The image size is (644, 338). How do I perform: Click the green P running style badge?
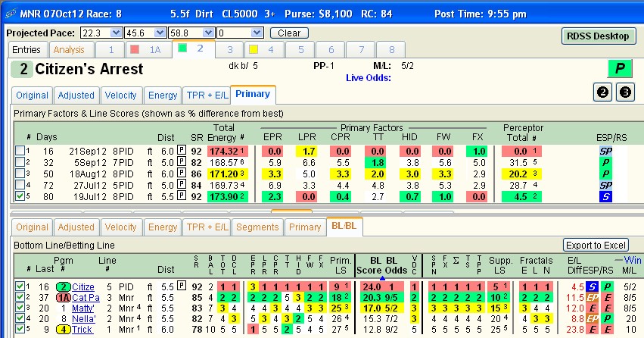[619, 68]
